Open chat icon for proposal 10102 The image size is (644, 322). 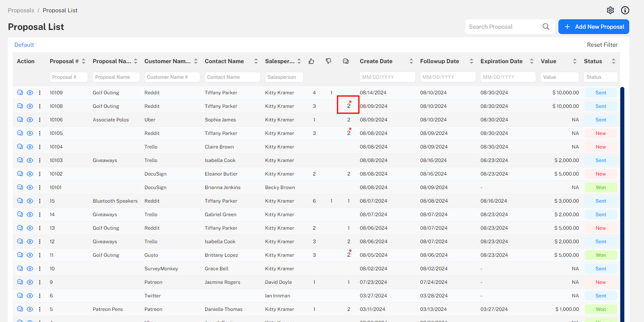(x=20, y=174)
